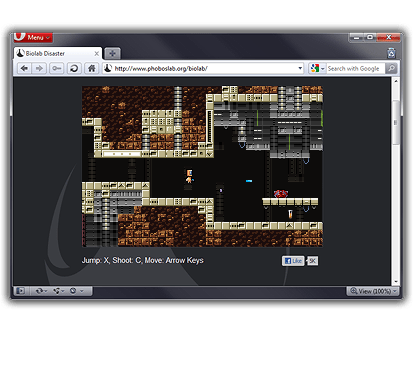
Task: Click the Facebook Like button
Action: point(293,261)
